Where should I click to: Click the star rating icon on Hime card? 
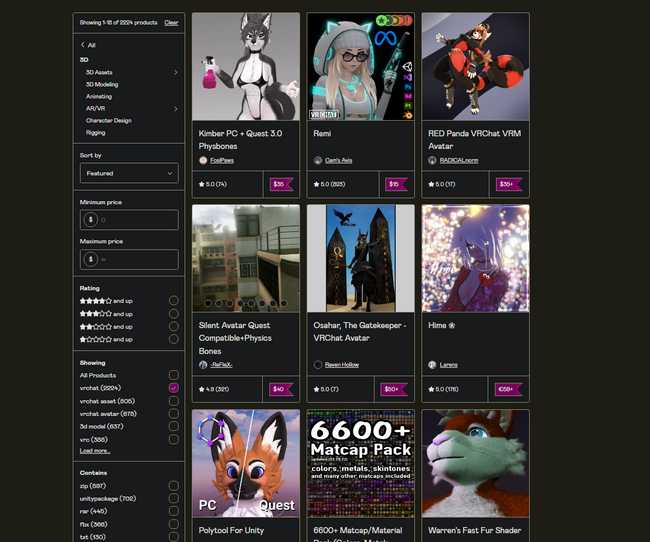[431, 389]
